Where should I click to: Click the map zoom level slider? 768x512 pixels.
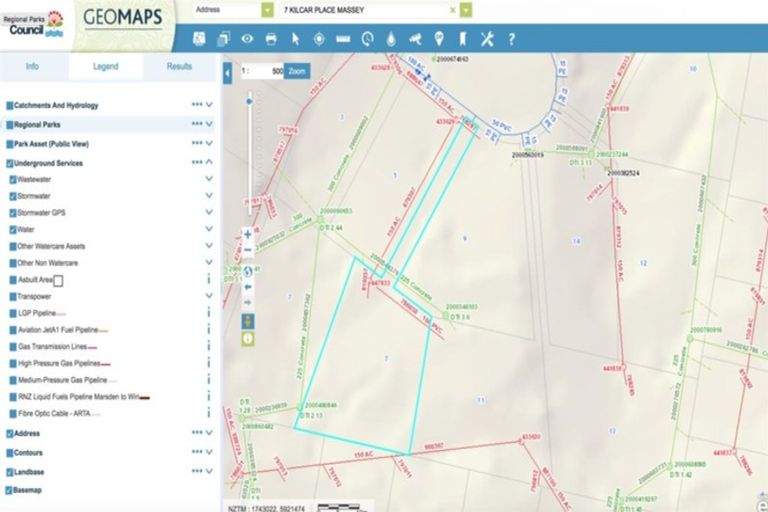(248, 140)
